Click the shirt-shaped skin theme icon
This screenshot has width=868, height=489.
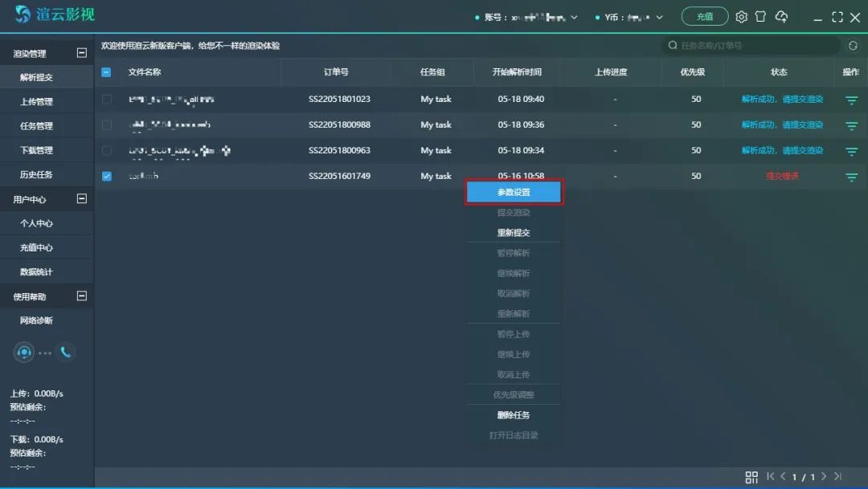760,17
